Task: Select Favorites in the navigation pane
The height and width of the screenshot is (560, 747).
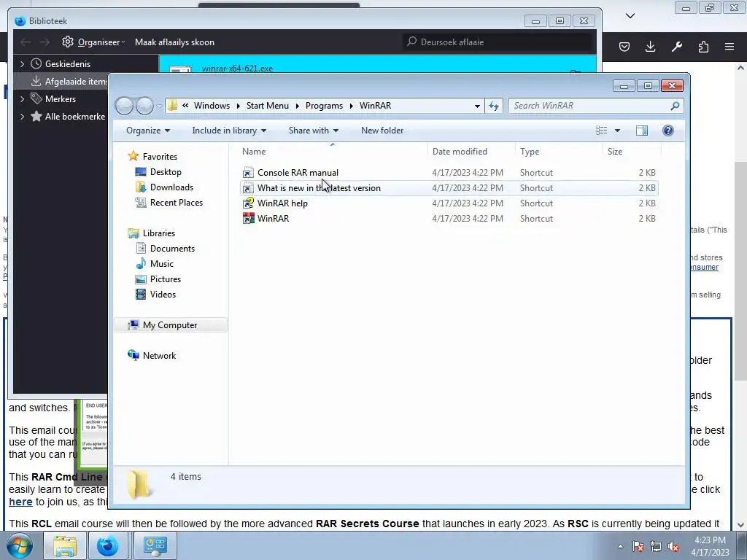Action: tap(160, 157)
